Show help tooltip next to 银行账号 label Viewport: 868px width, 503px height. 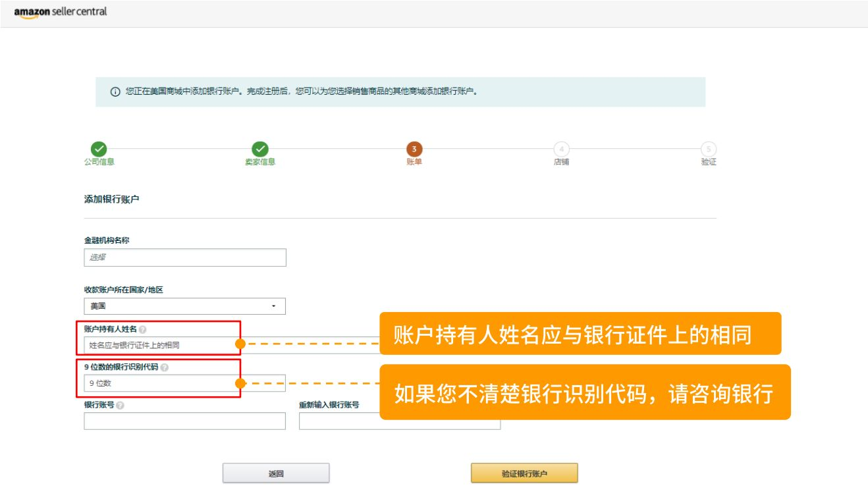120,406
